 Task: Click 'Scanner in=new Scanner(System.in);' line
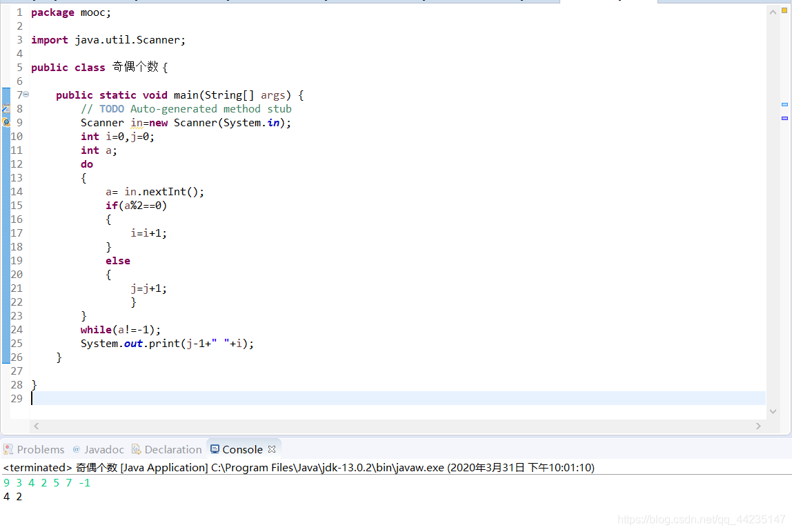pos(186,123)
